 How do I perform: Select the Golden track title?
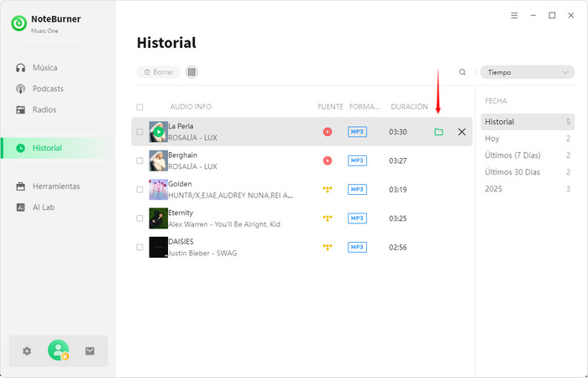tap(180, 184)
